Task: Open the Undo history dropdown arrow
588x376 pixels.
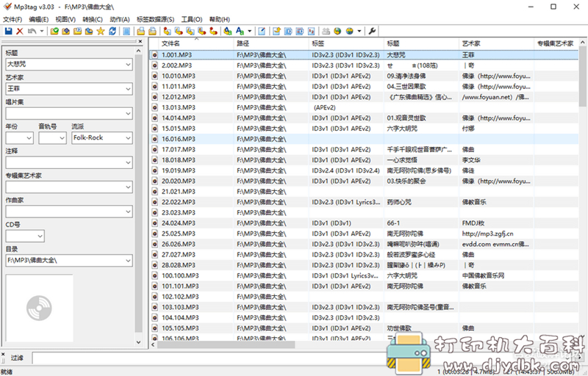Action: click(x=42, y=31)
